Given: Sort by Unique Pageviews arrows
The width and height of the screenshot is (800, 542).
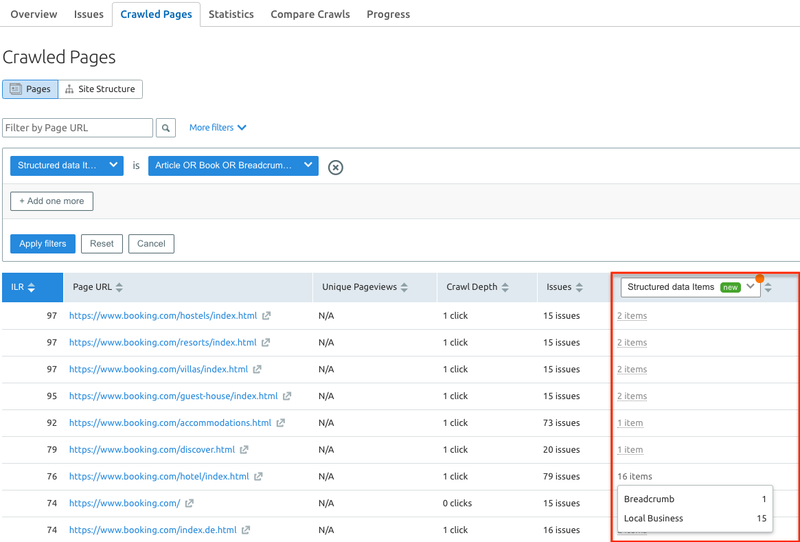Looking at the screenshot, I should pyautogui.click(x=404, y=287).
